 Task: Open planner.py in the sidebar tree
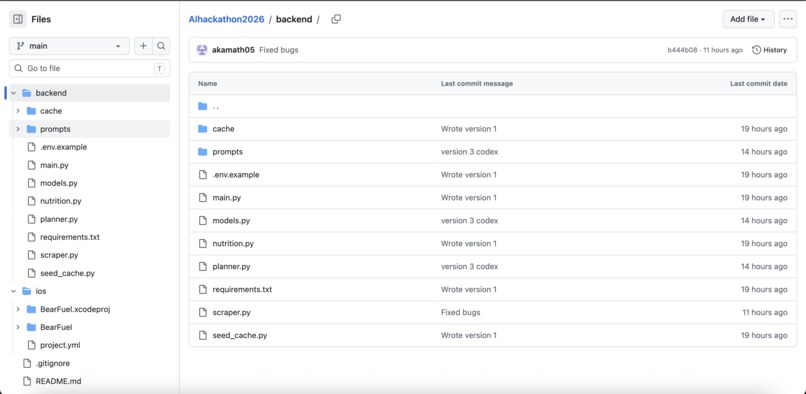pyautogui.click(x=59, y=219)
